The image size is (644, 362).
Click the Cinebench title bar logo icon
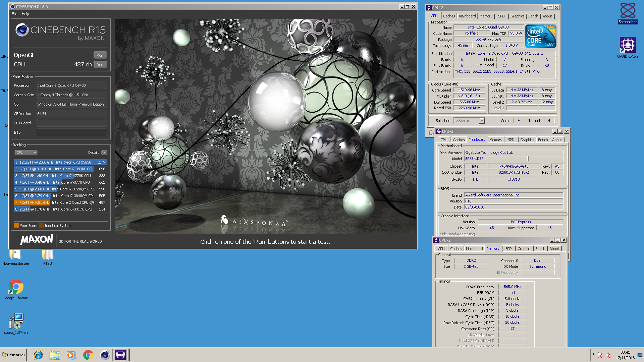click(x=13, y=7)
